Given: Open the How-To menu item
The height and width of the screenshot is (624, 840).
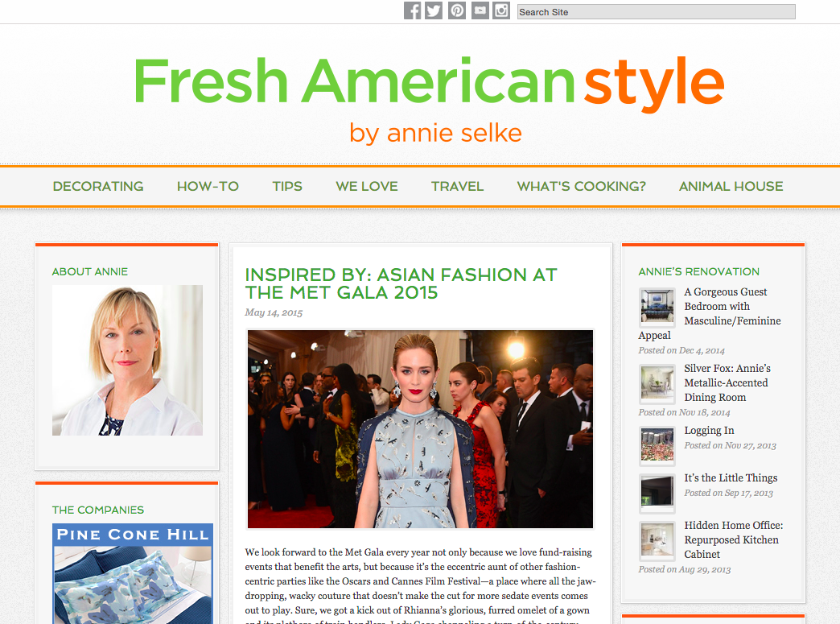Looking at the screenshot, I should pos(208,186).
